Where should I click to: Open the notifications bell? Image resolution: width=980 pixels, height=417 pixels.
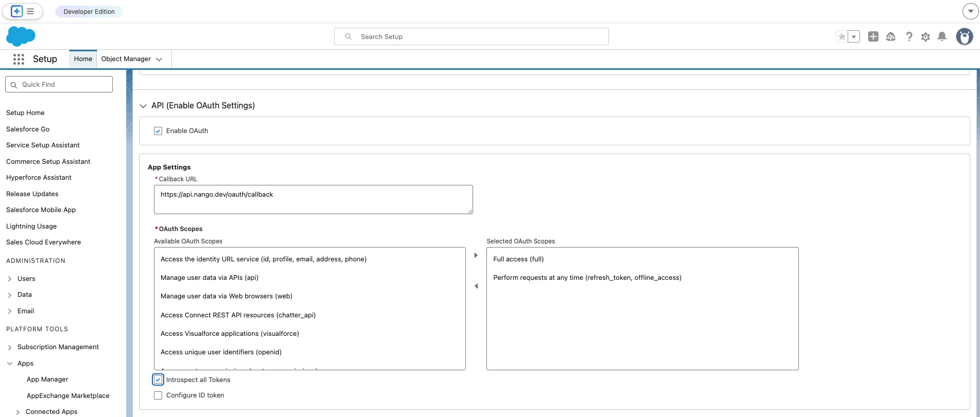[x=942, y=36]
